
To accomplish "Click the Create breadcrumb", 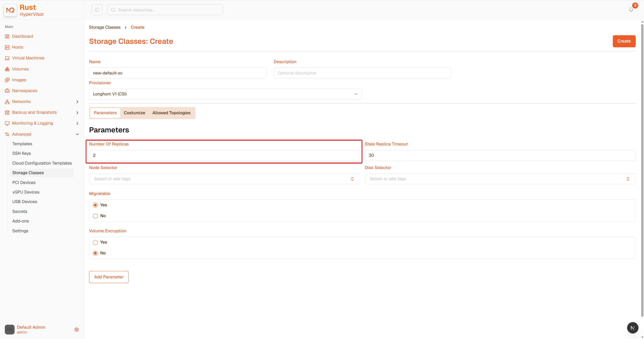I will click(x=137, y=27).
